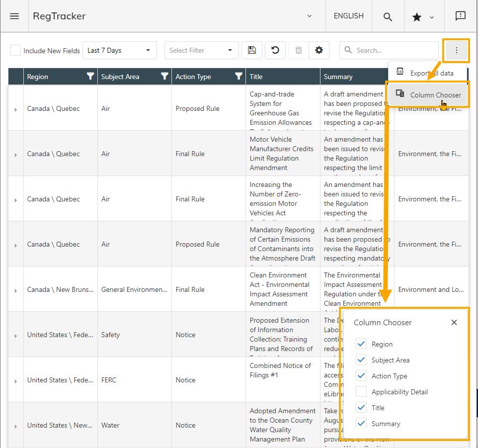Check Applicability Detail in Column Chooser
478x448 pixels.
tap(361, 391)
